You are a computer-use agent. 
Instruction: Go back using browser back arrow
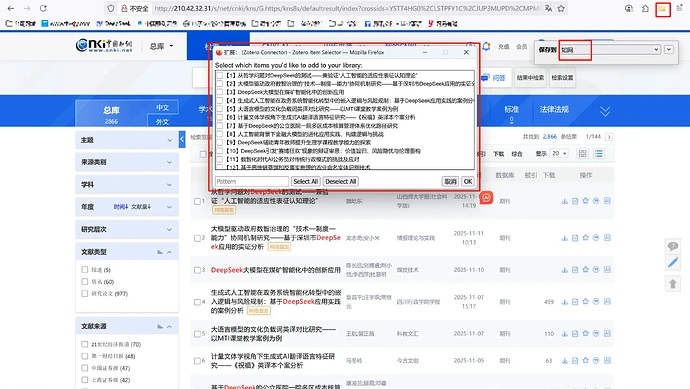click(x=11, y=8)
